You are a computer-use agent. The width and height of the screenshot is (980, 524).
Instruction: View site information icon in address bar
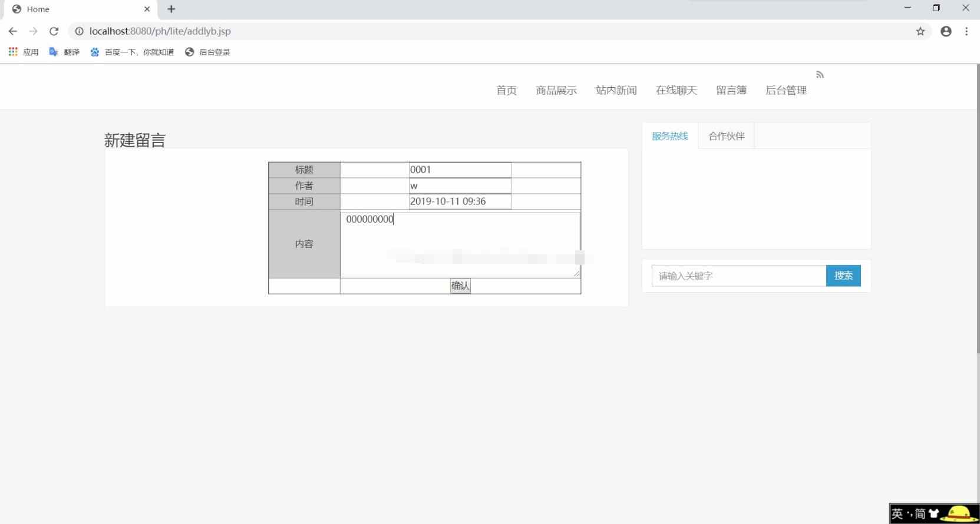[x=79, y=31]
